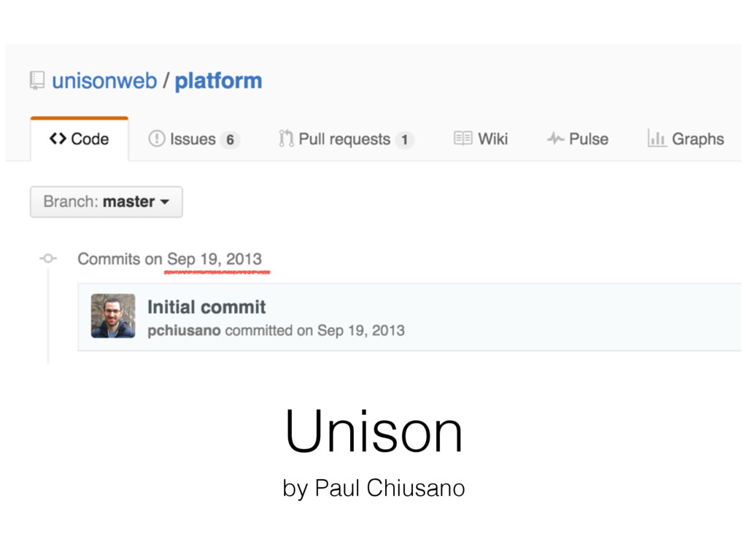The width and height of the screenshot is (747, 560).
Task: Click the 'Commits on Sep 19, 2013' heading
Action: coord(169,259)
